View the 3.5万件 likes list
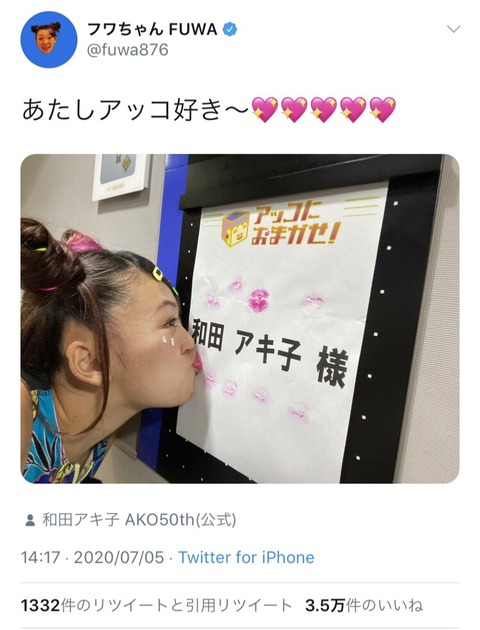 [x=364, y=605]
